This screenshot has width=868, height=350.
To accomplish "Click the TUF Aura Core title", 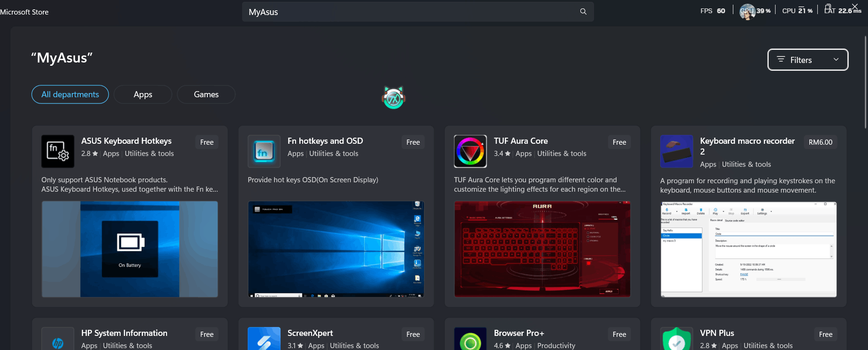I will [521, 141].
